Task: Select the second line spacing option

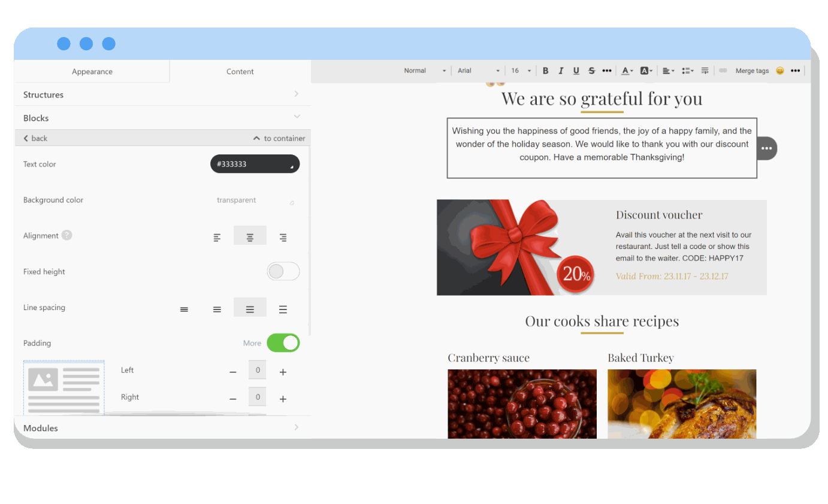Action: pos(217,309)
